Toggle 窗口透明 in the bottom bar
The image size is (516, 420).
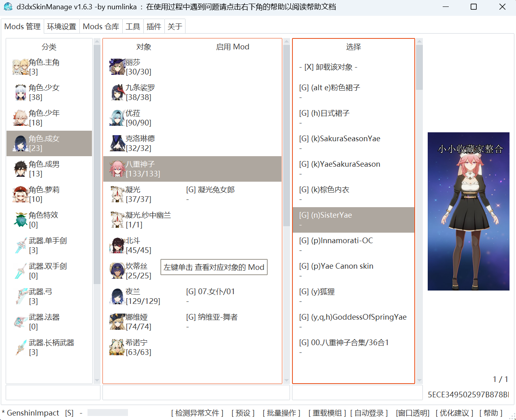pyautogui.click(x=413, y=413)
